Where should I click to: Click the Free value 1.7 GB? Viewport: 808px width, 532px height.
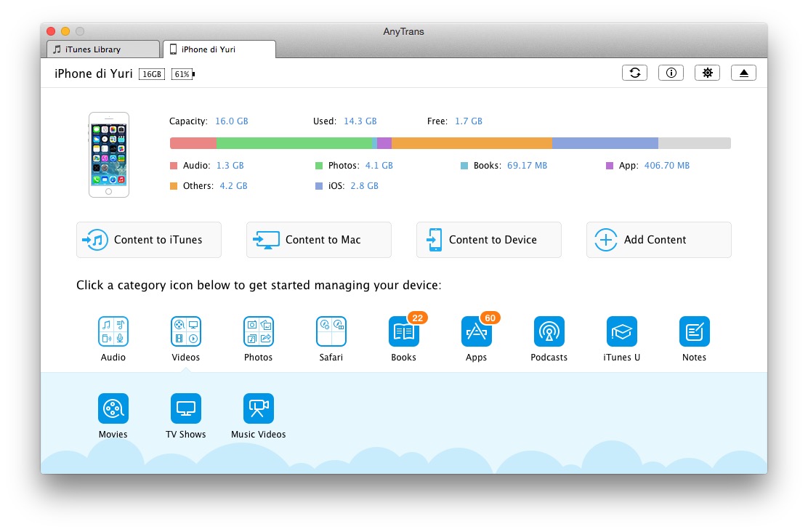[x=469, y=121]
